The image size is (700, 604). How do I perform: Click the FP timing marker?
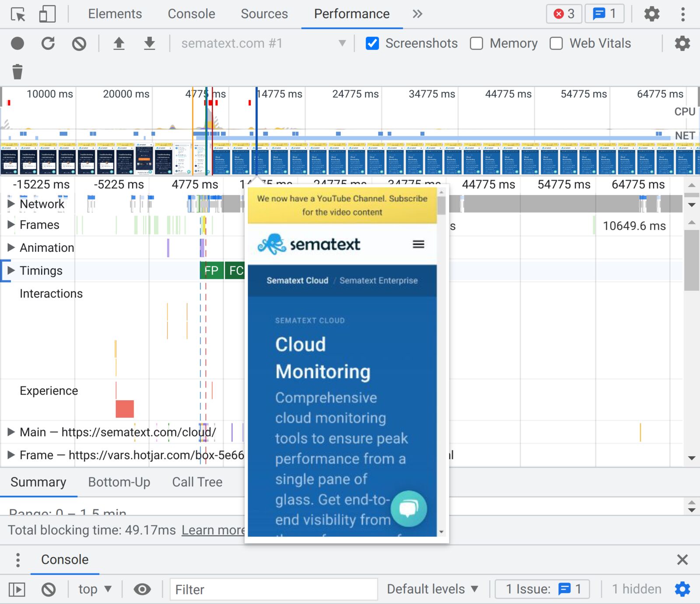pyautogui.click(x=212, y=271)
